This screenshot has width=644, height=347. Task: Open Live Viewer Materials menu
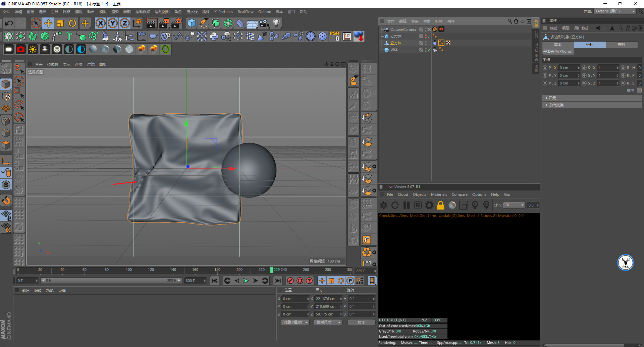click(439, 194)
